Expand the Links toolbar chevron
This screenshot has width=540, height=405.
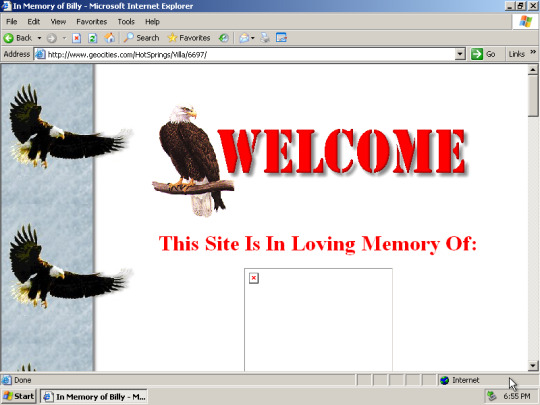point(533,52)
